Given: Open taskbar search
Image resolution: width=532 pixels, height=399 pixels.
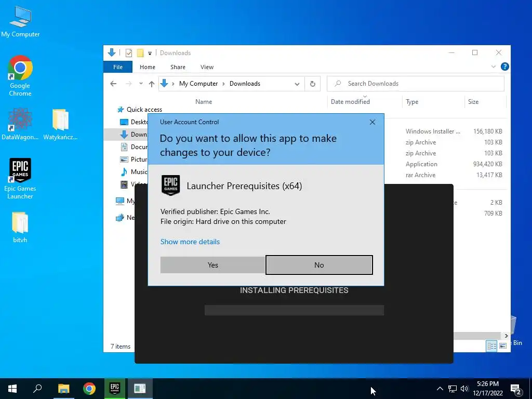Looking at the screenshot, I should (37, 389).
